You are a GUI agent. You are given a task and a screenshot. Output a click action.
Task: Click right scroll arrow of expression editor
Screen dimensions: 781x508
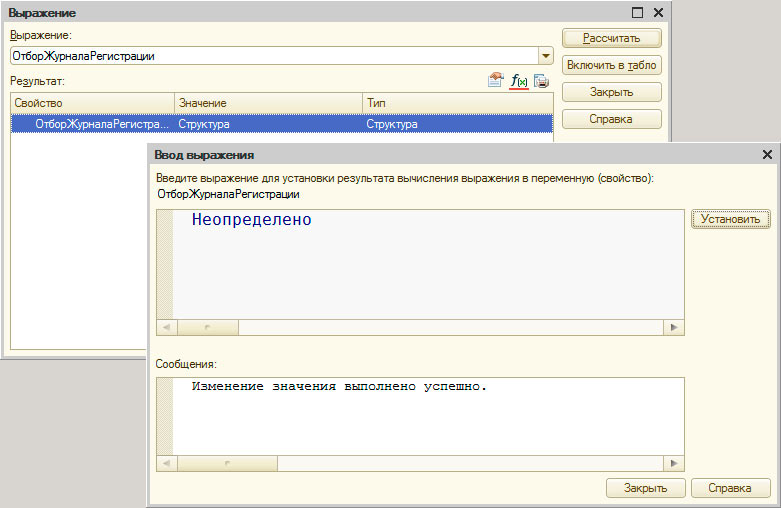pos(674,327)
